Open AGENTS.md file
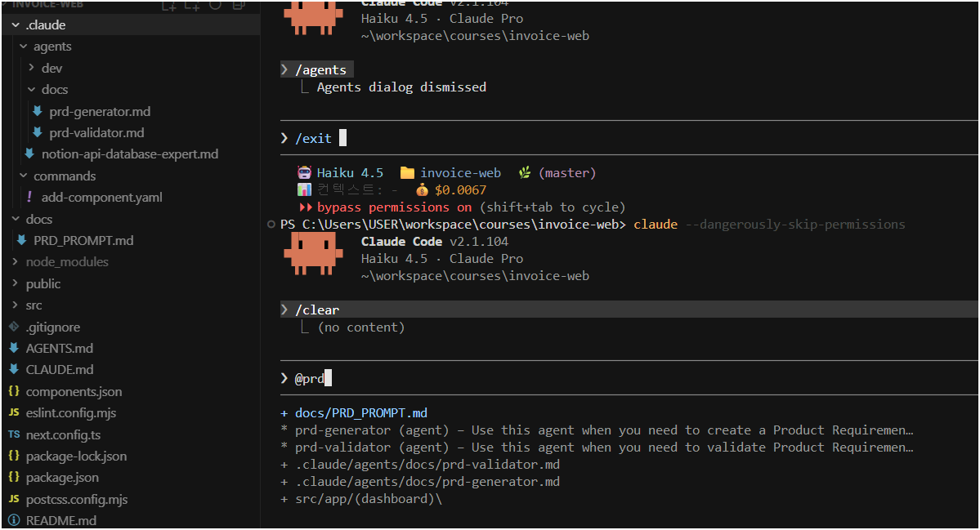The height and width of the screenshot is (530, 980). (x=60, y=348)
